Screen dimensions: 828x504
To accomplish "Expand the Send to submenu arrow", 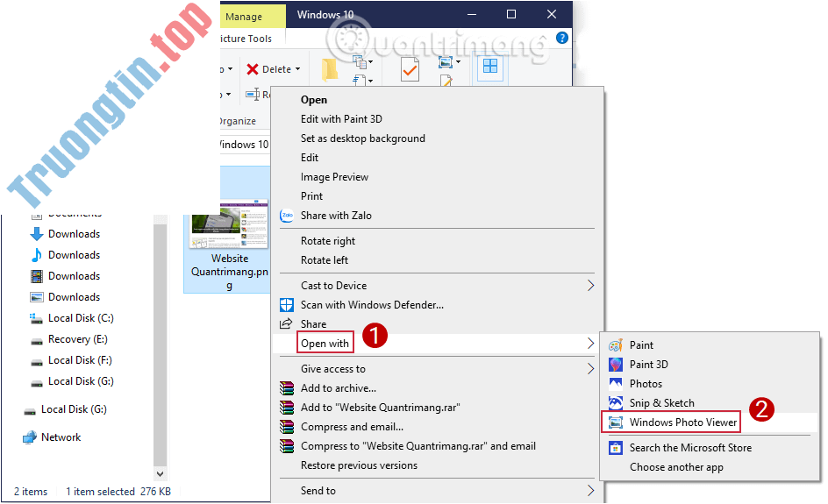I will point(590,491).
